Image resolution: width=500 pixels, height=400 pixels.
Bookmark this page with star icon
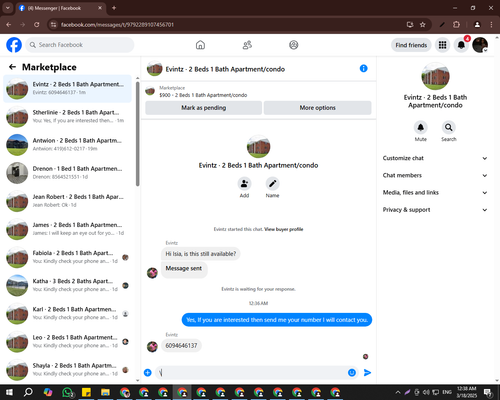point(423,25)
